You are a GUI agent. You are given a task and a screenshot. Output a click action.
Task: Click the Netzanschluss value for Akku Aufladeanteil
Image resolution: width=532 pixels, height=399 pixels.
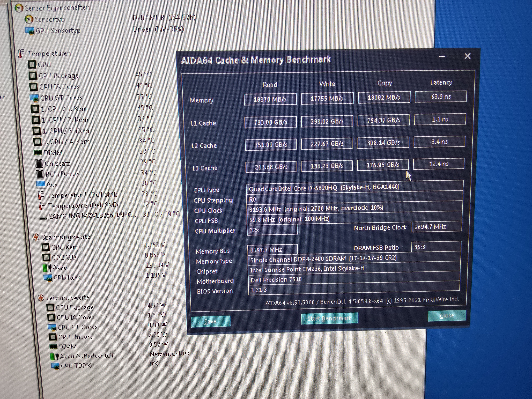tap(169, 354)
